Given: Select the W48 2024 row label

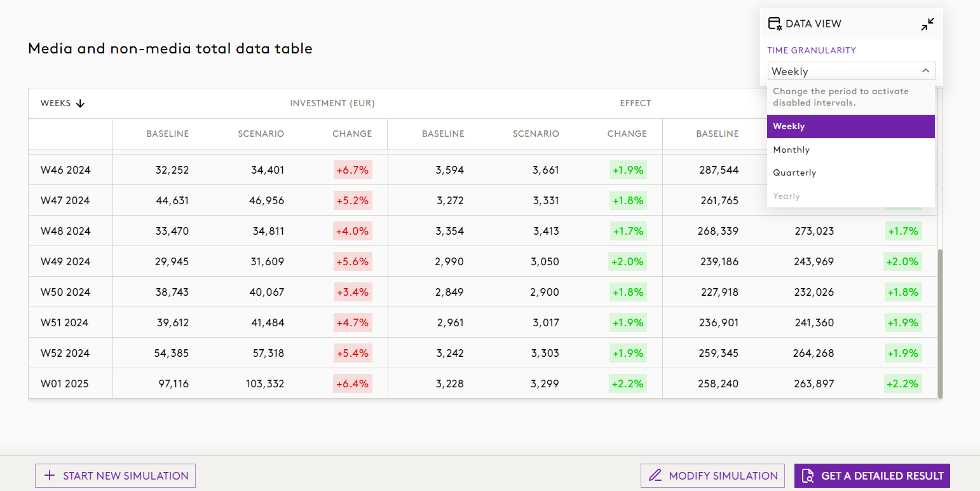Looking at the screenshot, I should (x=65, y=232).
